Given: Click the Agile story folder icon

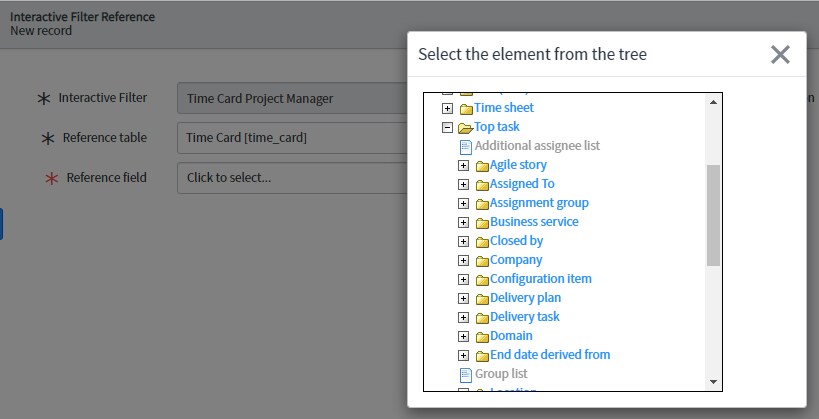Looking at the screenshot, I should 482,166.
